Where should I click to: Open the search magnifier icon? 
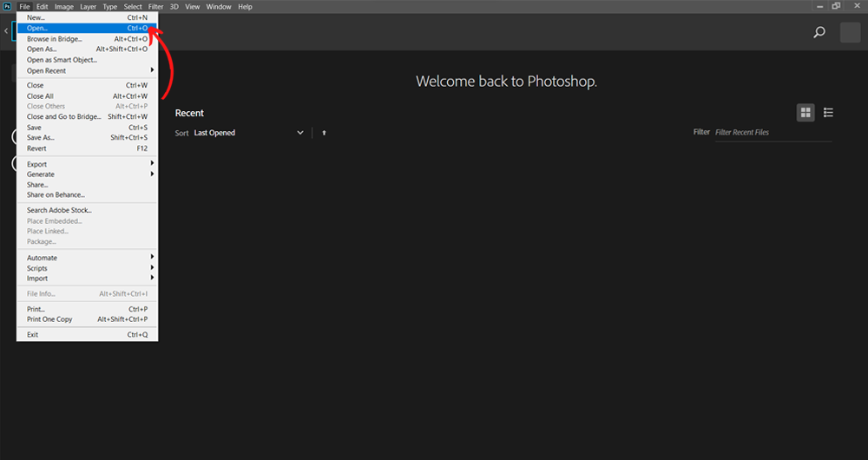(819, 32)
